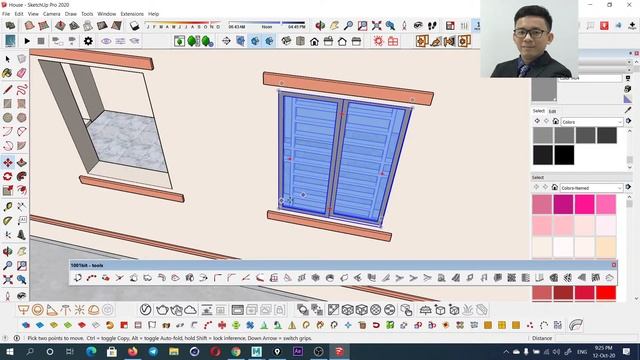Select the Rectangle drawing tool

[x=7, y=104]
